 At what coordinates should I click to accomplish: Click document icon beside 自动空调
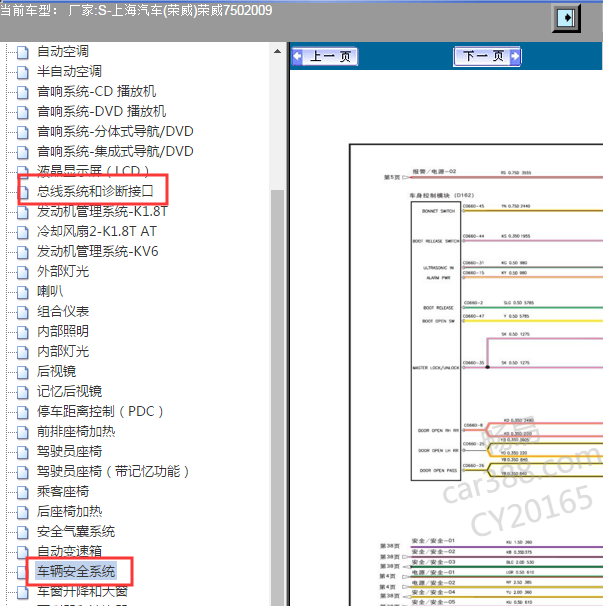click(x=22, y=52)
